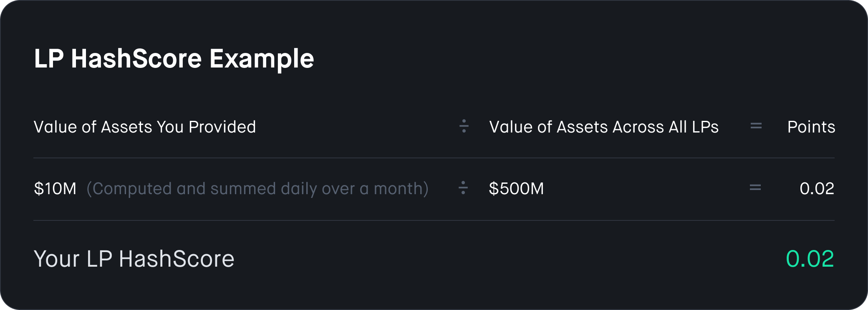Screen dimensions: 868x310
Task: Click the equals sign before 0.02
Action: [x=755, y=188]
